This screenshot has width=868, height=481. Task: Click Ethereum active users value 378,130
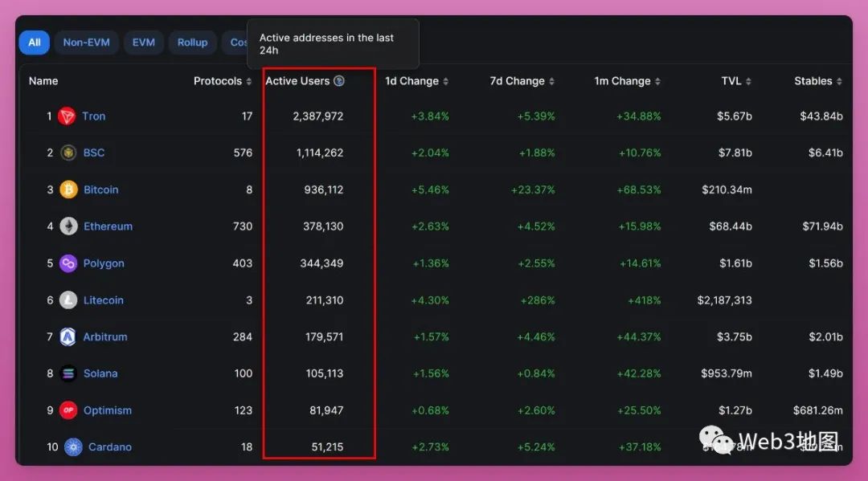(x=323, y=226)
